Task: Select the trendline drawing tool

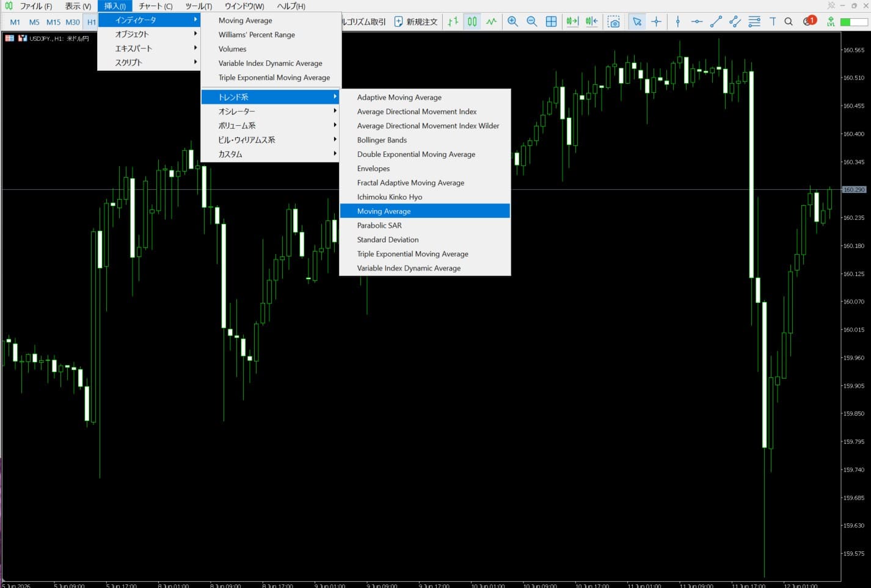Action: coord(716,21)
